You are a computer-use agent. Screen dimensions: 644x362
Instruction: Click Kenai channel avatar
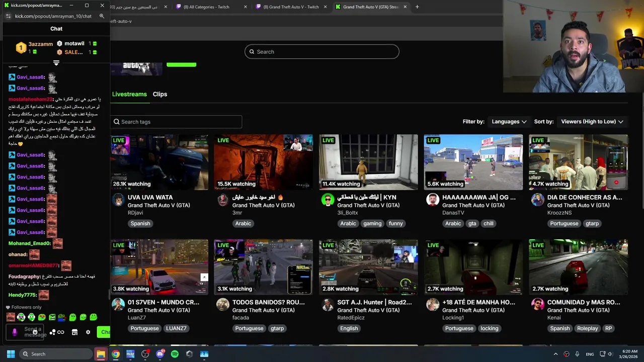click(x=537, y=305)
